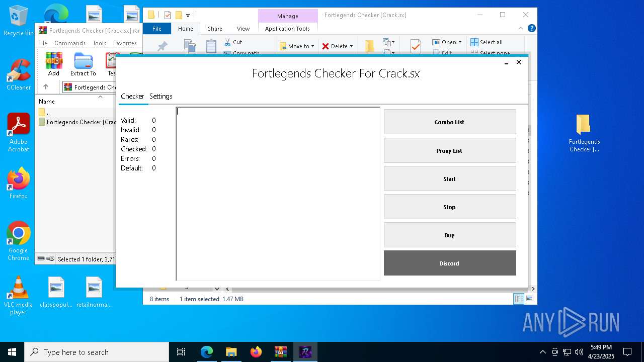Screen dimensions: 644x362
Task: Click Copy icon in Explorer ribbon
Action: click(x=190, y=46)
